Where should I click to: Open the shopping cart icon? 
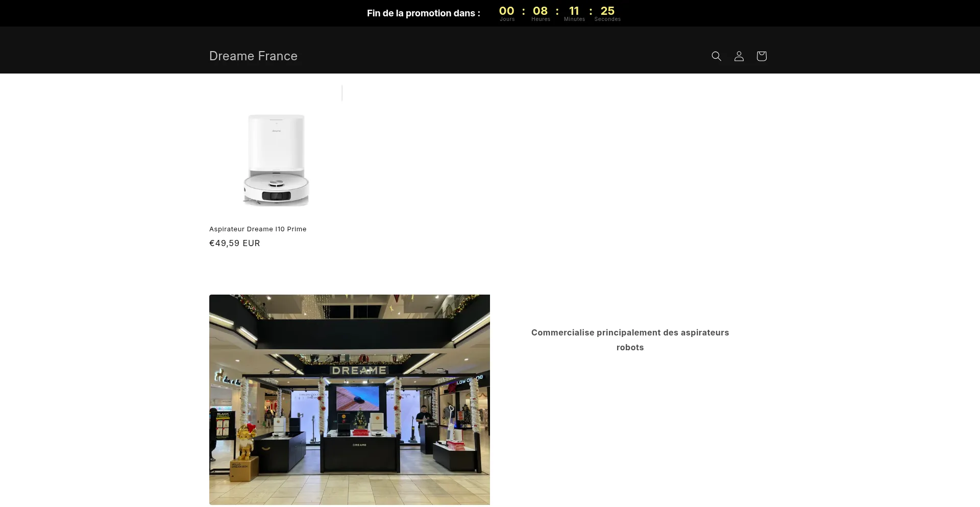pyautogui.click(x=761, y=56)
